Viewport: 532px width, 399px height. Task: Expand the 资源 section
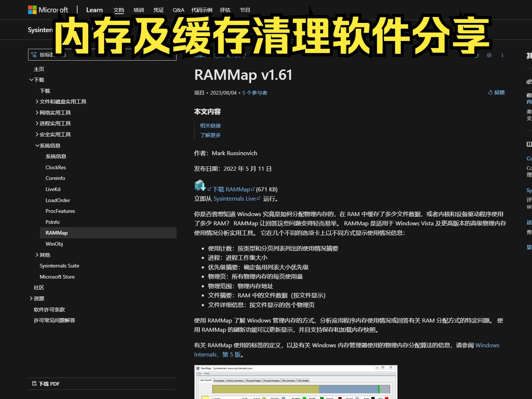pyautogui.click(x=31, y=299)
